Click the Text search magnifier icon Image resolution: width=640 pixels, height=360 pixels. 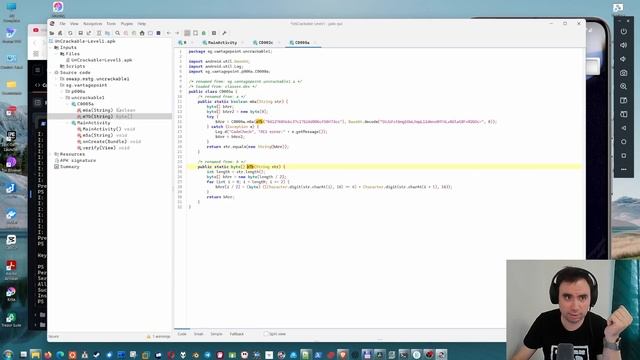118,33
